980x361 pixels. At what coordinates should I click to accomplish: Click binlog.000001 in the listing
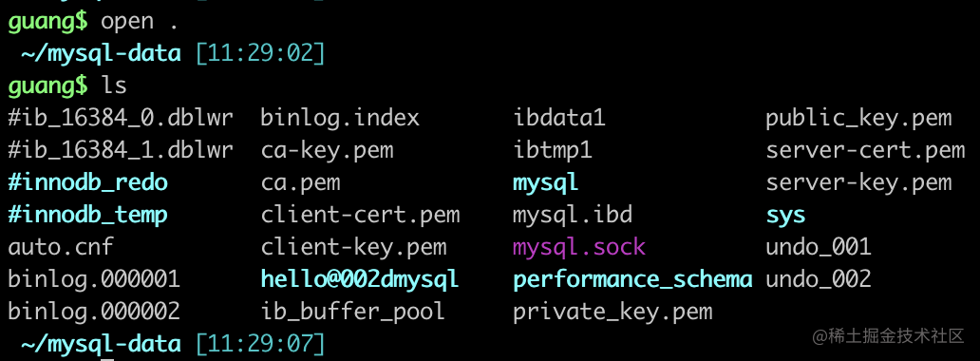pos(94,279)
